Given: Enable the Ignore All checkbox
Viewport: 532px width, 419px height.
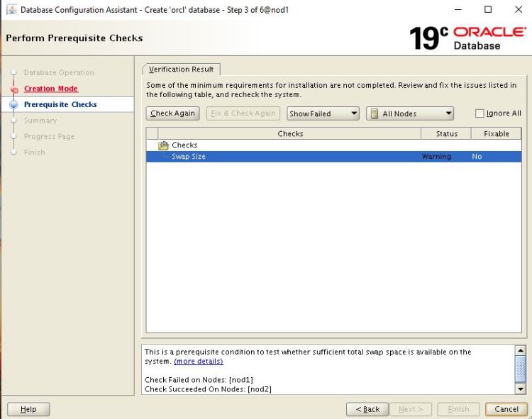Looking at the screenshot, I should (480, 113).
